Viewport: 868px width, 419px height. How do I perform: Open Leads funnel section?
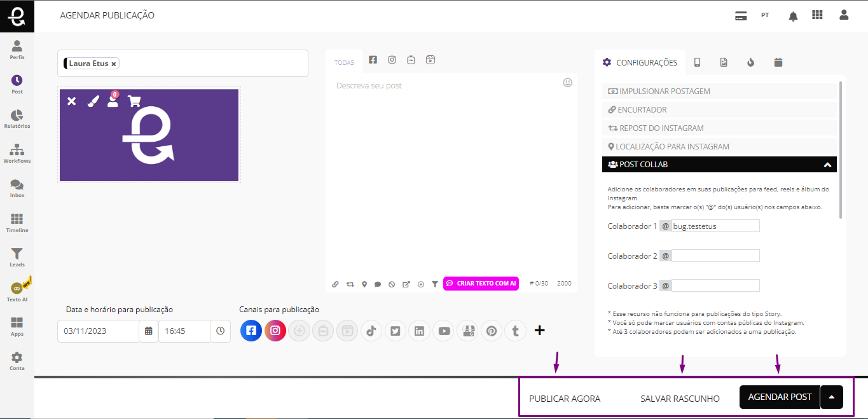(17, 258)
